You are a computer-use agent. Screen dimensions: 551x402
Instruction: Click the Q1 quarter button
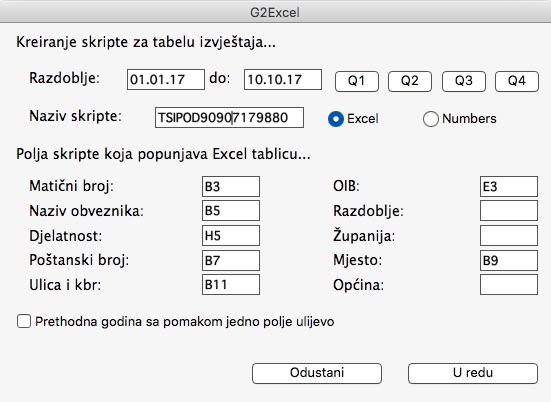[x=357, y=81]
